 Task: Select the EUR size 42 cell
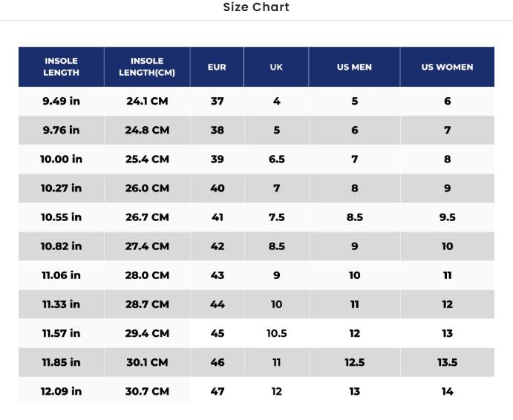point(217,246)
